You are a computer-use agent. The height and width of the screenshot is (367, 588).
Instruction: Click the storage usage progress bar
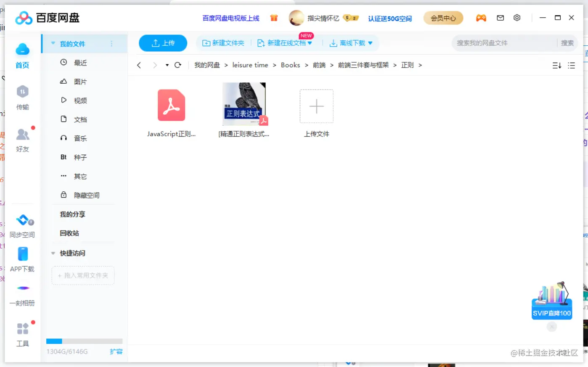(x=84, y=341)
